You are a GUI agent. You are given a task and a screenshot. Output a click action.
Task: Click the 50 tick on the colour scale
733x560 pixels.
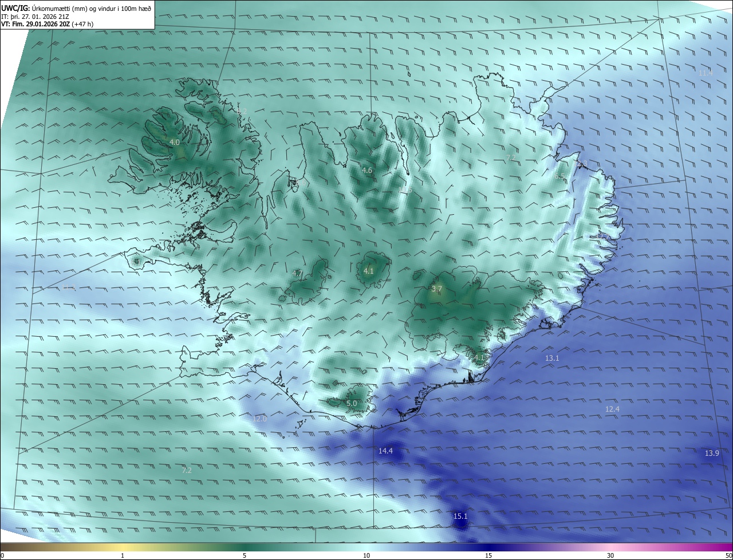(x=728, y=555)
